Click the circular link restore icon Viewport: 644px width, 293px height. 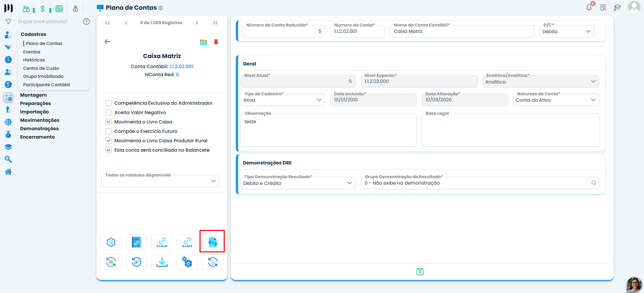pyautogui.click(x=136, y=262)
